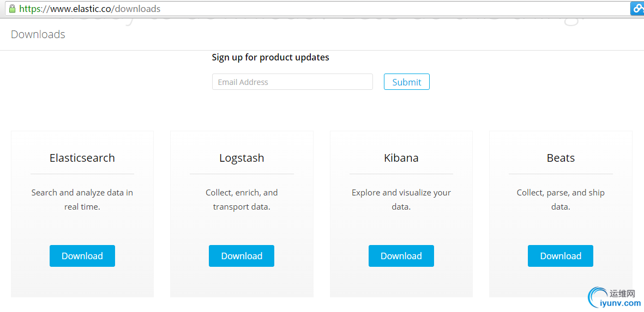The image size is (644, 312).
Task: Click 'Collect, parse, and ship data' text
Action: 561,200
